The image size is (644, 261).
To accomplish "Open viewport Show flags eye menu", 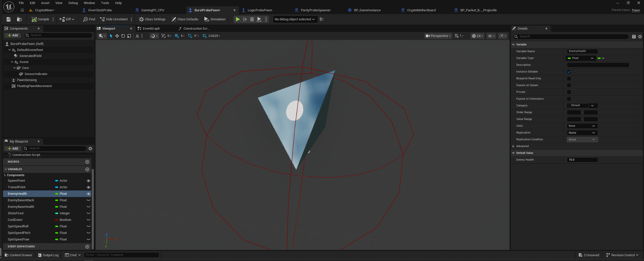I will (x=491, y=36).
